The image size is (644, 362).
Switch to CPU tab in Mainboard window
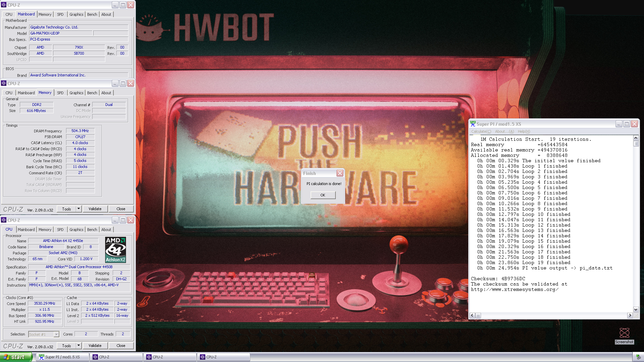(9, 14)
